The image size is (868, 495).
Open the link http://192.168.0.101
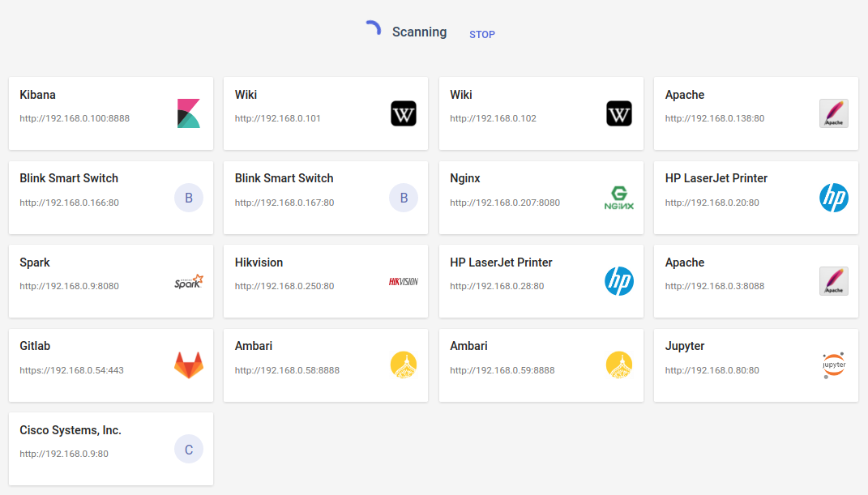[277, 118]
